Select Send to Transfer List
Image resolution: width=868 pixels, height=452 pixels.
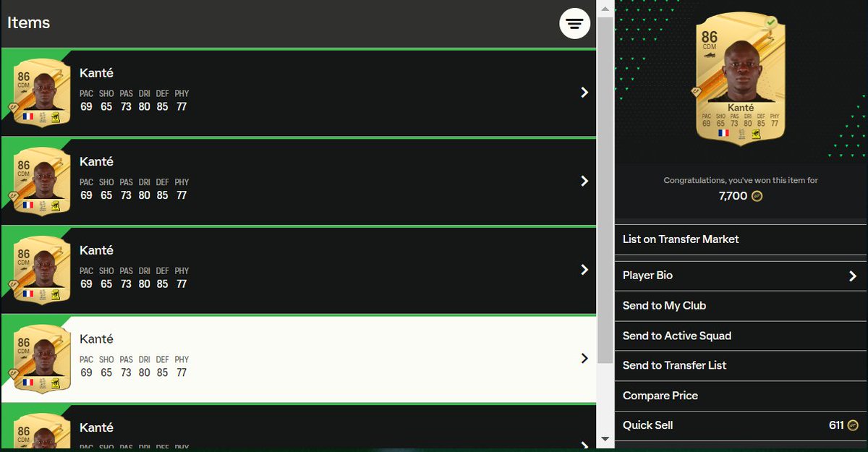pyautogui.click(x=741, y=366)
